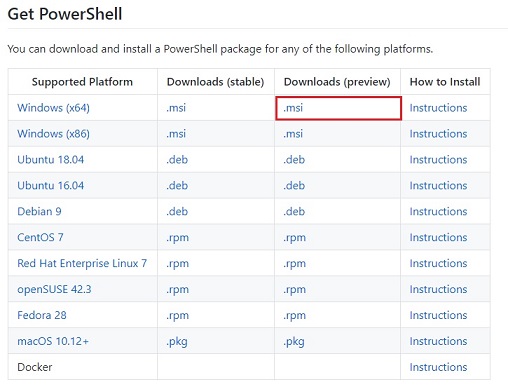508x387 pixels.
Task: Download the Red Hat stable .rpm
Action: pyautogui.click(x=177, y=264)
